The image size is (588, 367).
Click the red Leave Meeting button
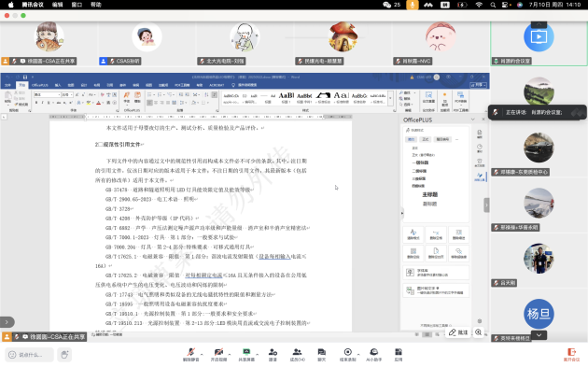pos(572,354)
